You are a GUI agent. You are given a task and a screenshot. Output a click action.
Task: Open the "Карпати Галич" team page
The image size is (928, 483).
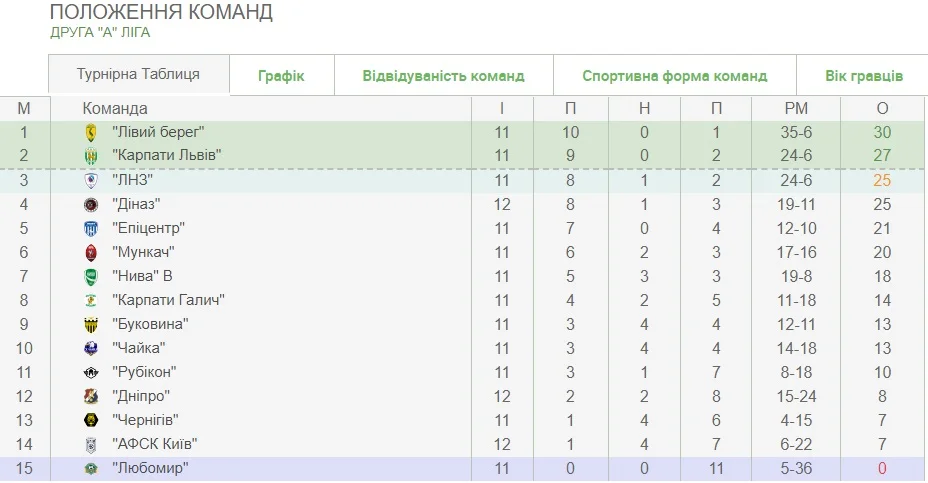tap(167, 300)
